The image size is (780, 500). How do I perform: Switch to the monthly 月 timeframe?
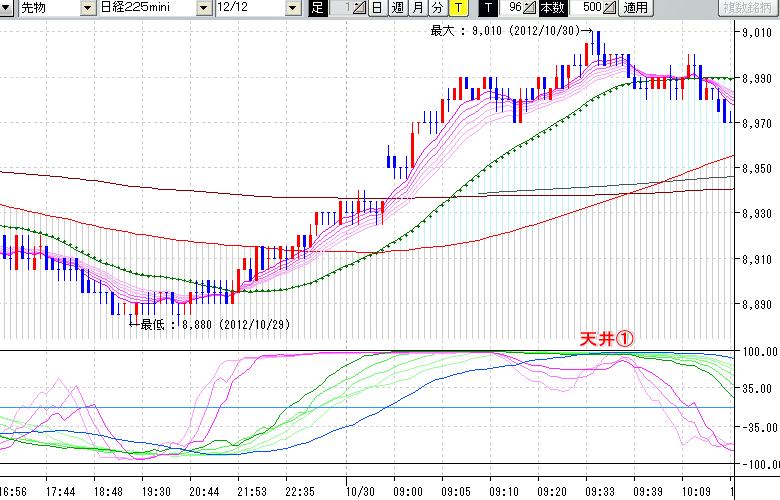[417, 8]
